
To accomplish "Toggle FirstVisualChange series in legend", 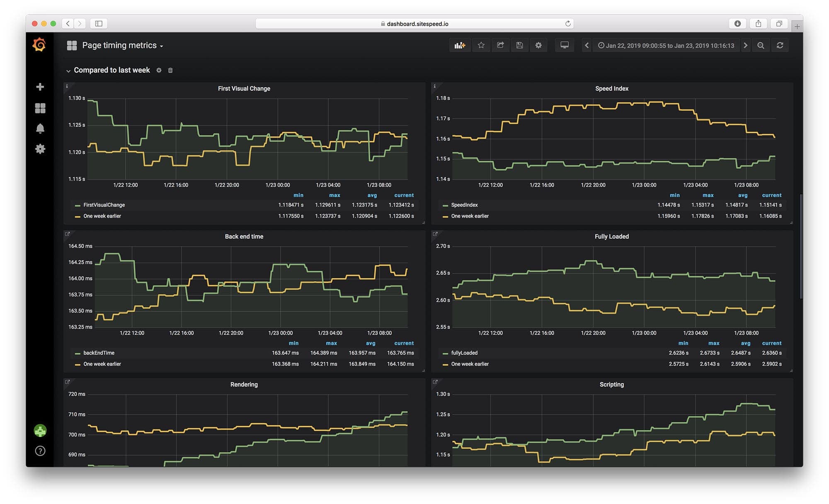I will coord(104,205).
